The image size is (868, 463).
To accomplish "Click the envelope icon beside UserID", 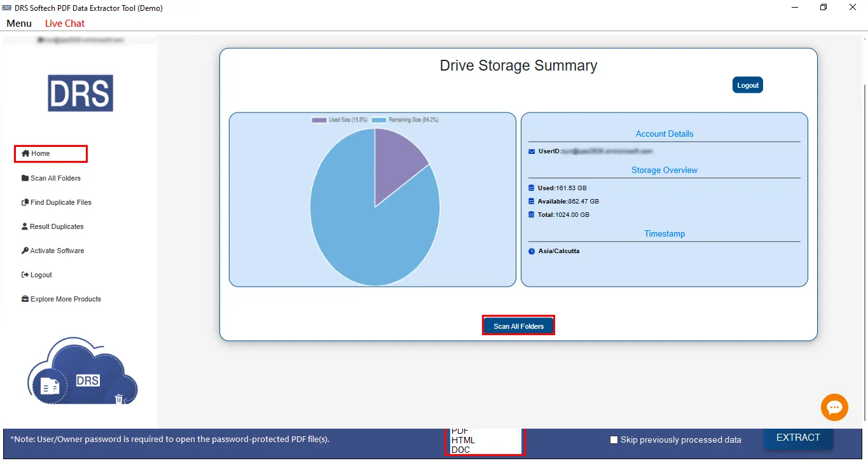I will (532, 151).
